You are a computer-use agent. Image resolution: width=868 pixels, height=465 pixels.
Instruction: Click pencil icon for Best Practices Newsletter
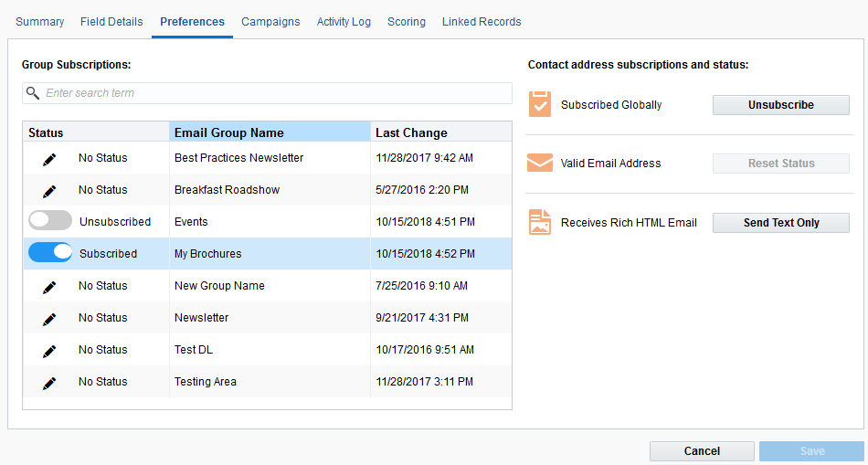point(49,159)
